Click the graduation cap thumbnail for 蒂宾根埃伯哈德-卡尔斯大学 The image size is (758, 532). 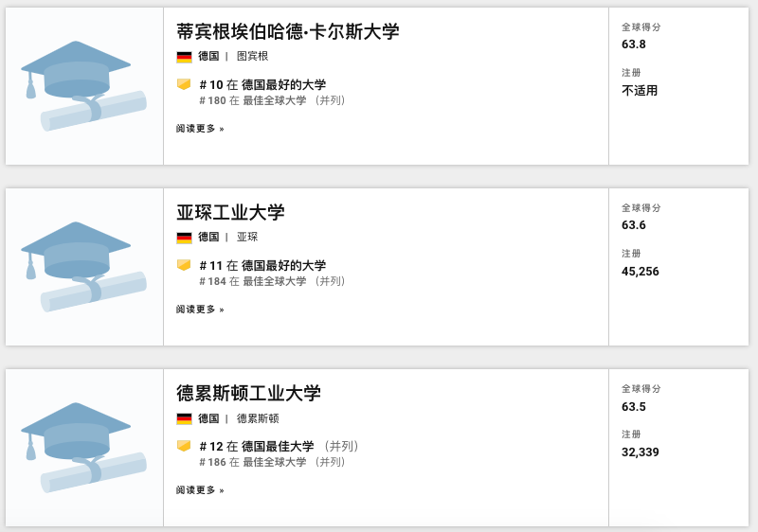click(x=84, y=86)
